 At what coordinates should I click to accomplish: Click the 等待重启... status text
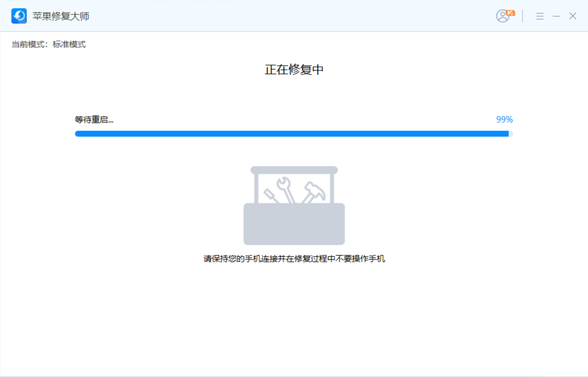(94, 120)
